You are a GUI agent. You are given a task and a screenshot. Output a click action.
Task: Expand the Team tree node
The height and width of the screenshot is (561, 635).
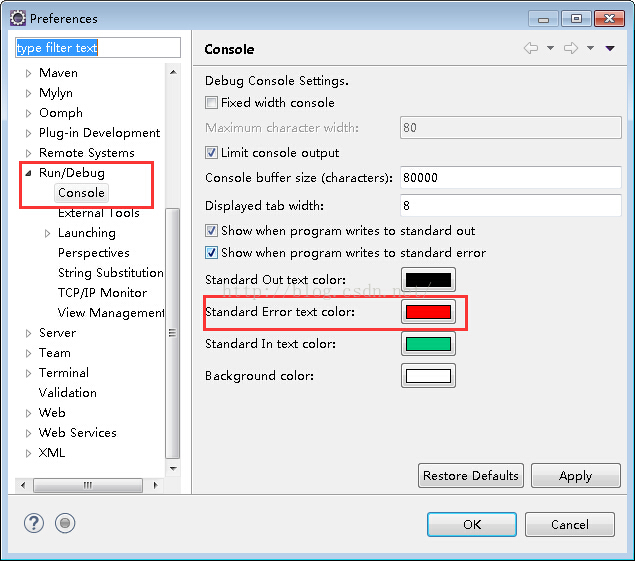click(x=28, y=353)
